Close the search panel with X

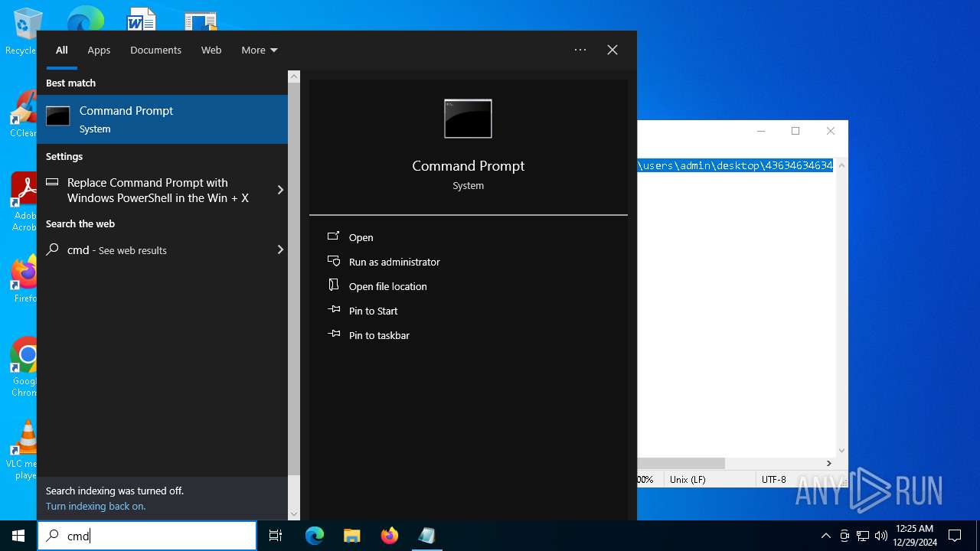coord(612,50)
